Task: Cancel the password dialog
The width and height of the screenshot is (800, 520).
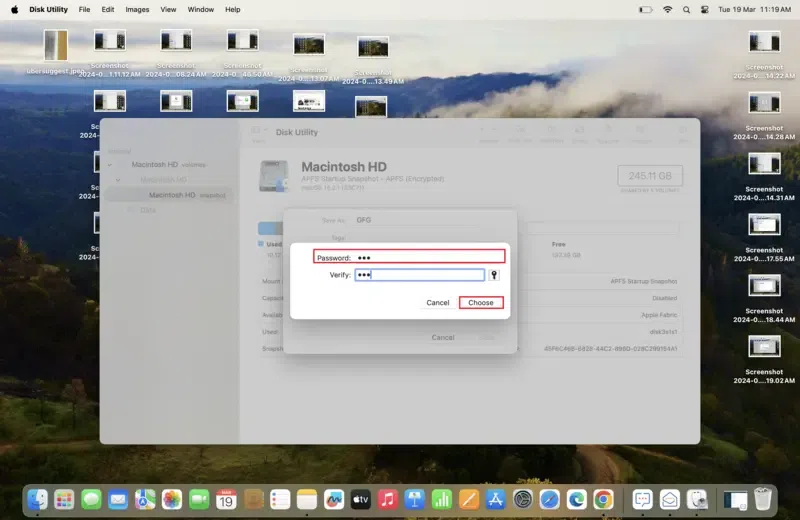Action: tap(438, 303)
